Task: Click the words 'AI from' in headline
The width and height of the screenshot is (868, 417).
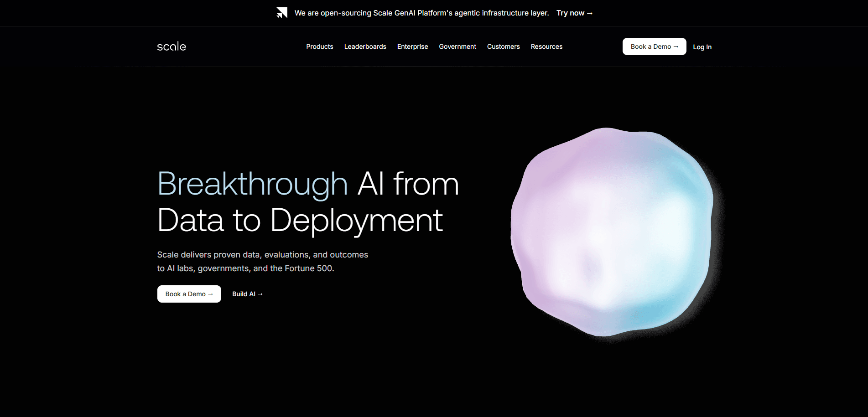Action: pos(408,184)
